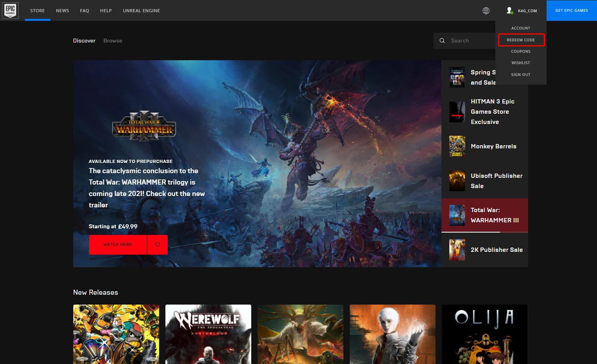Viewport: 597px width, 364px height.
Task: Click the Get Epic Games button
Action: point(571,11)
